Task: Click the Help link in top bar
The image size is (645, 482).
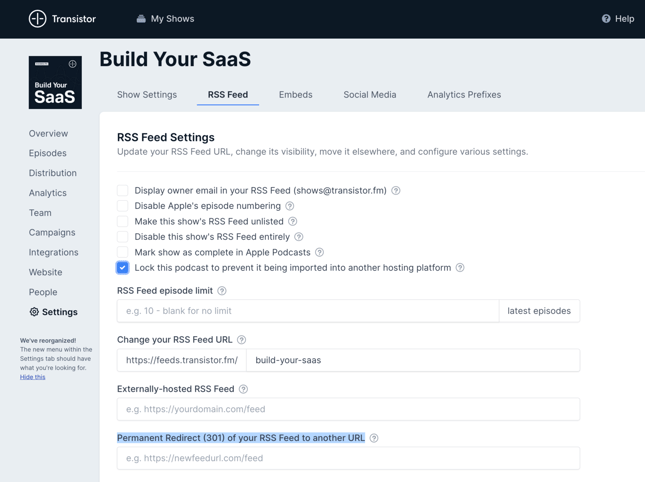Action: click(624, 19)
